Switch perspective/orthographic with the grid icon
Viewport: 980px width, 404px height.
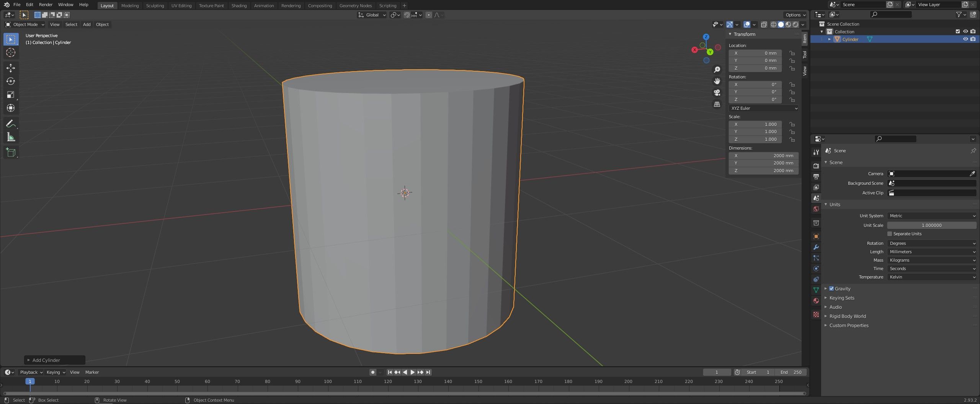point(717,104)
